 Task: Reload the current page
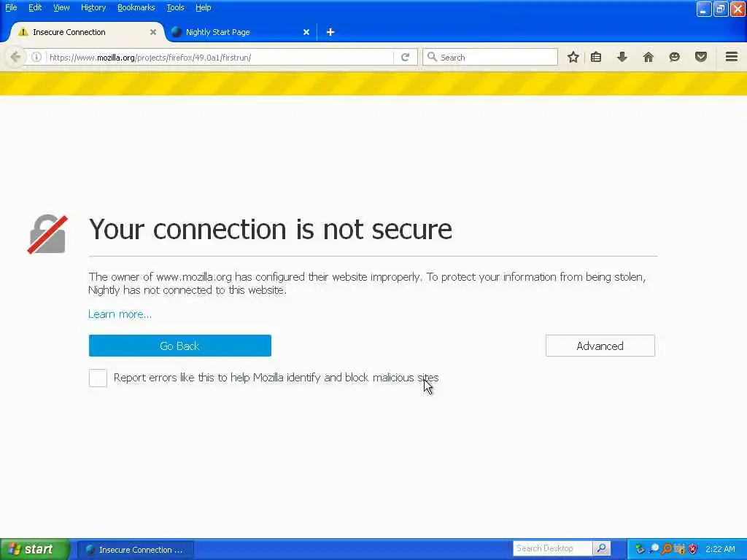pyautogui.click(x=405, y=57)
